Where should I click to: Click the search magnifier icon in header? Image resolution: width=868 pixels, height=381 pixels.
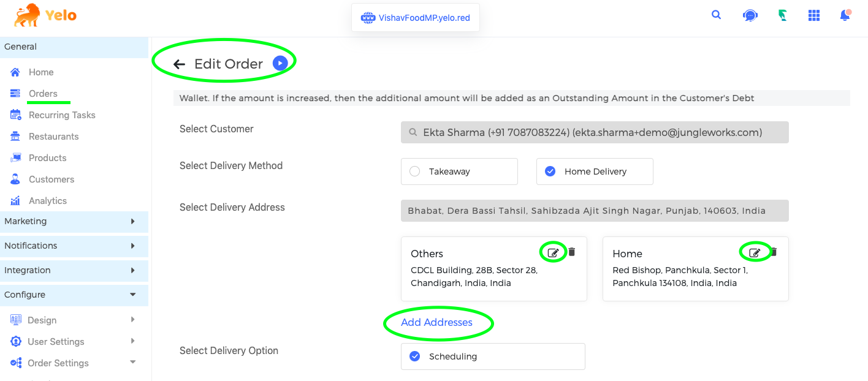716,15
